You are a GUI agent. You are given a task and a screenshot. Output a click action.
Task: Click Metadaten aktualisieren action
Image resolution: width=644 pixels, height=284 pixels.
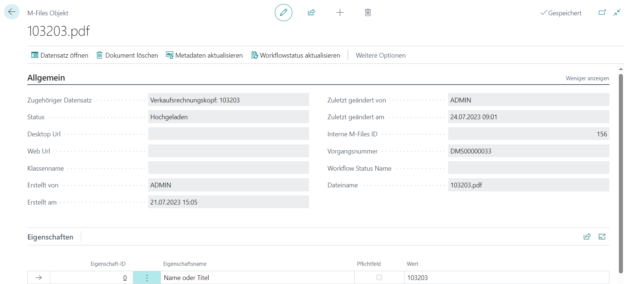pyautogui.click(x=204, y=55)
